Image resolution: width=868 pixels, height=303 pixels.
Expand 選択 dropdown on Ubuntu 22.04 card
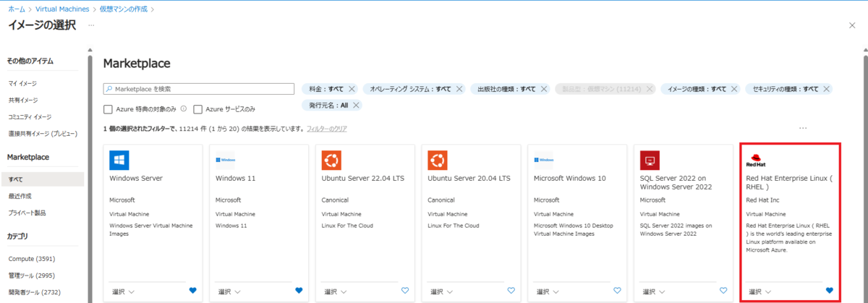click(336, 291)
